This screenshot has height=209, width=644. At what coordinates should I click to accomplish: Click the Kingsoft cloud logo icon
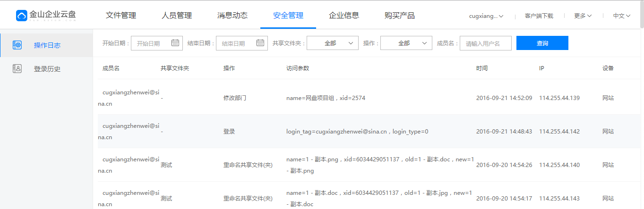(22, 16)
